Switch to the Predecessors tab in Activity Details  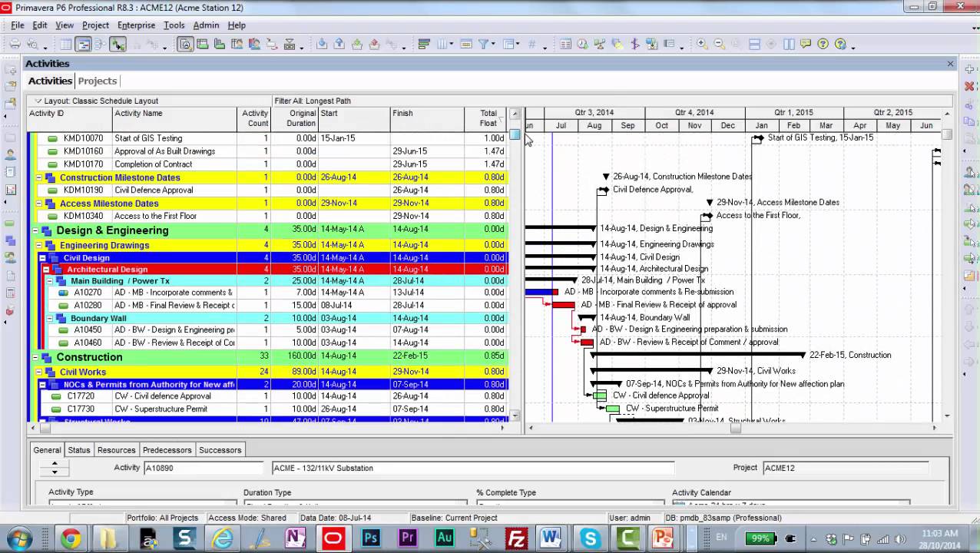point(167,450)
